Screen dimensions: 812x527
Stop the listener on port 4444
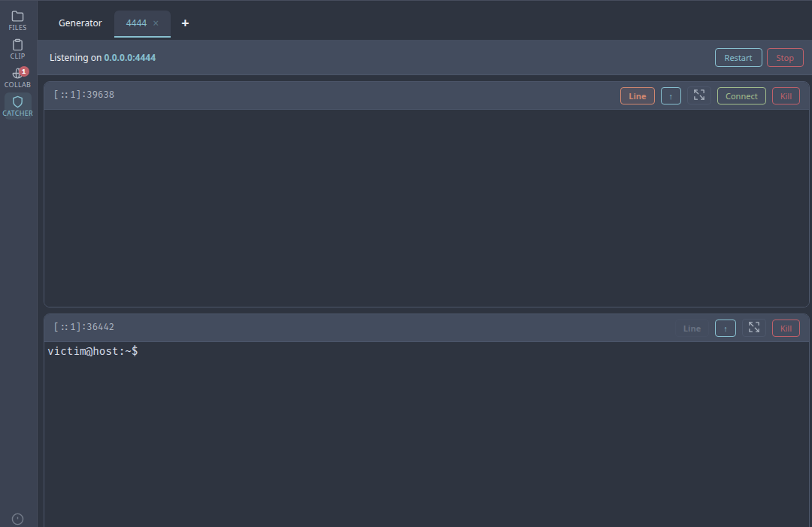[785, 58]
